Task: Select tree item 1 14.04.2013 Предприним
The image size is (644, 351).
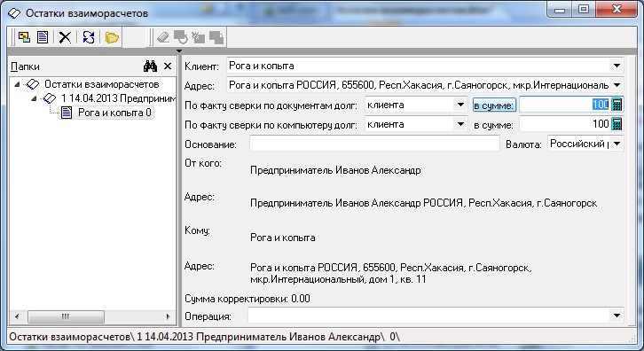Action: [x=118, y=98]
